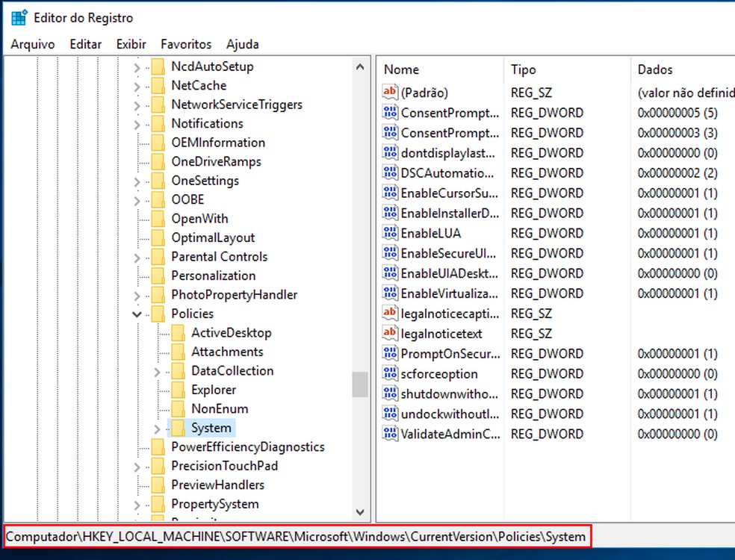This screenshot has height=560, width=735.
Task: Expand the Parental Controls key
Action: [x=137, y=258]
